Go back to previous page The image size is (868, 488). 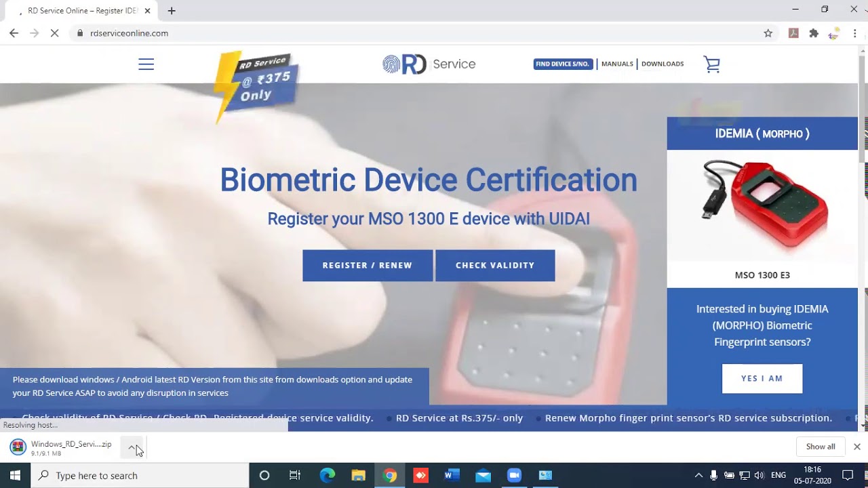pyautogui.click(x=14, y=33)
